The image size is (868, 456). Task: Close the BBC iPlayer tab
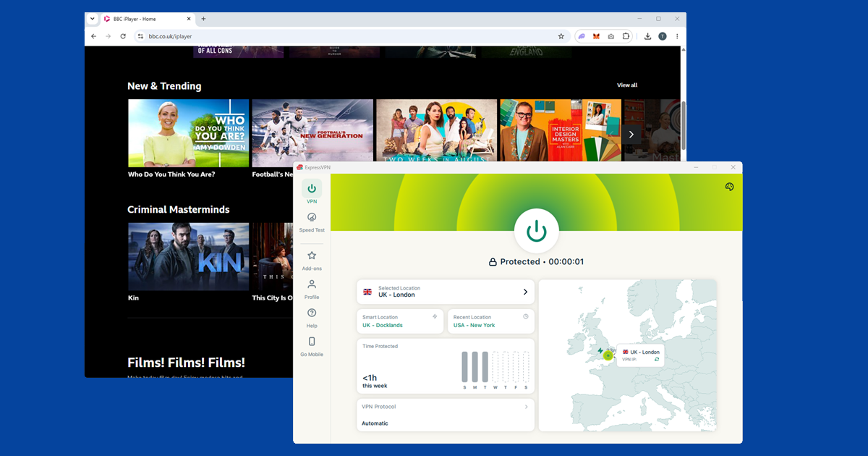tap(188, 18)
